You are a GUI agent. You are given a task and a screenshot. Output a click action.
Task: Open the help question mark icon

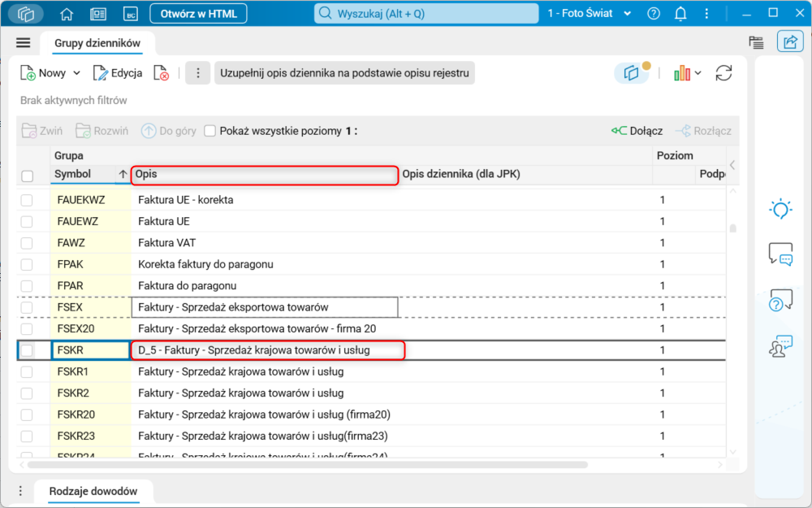click(x=654, y=14)
